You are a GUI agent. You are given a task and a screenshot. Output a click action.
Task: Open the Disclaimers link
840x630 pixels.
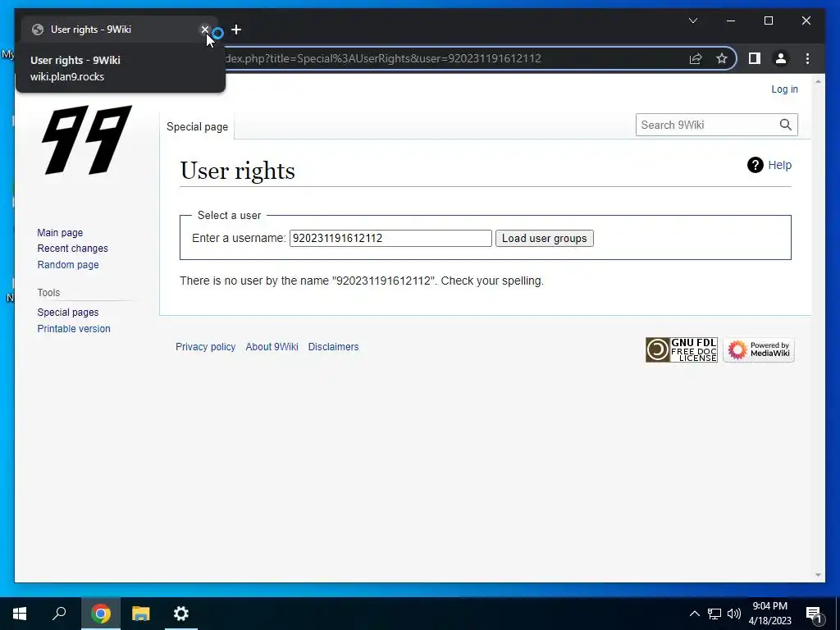click(333, 347)
